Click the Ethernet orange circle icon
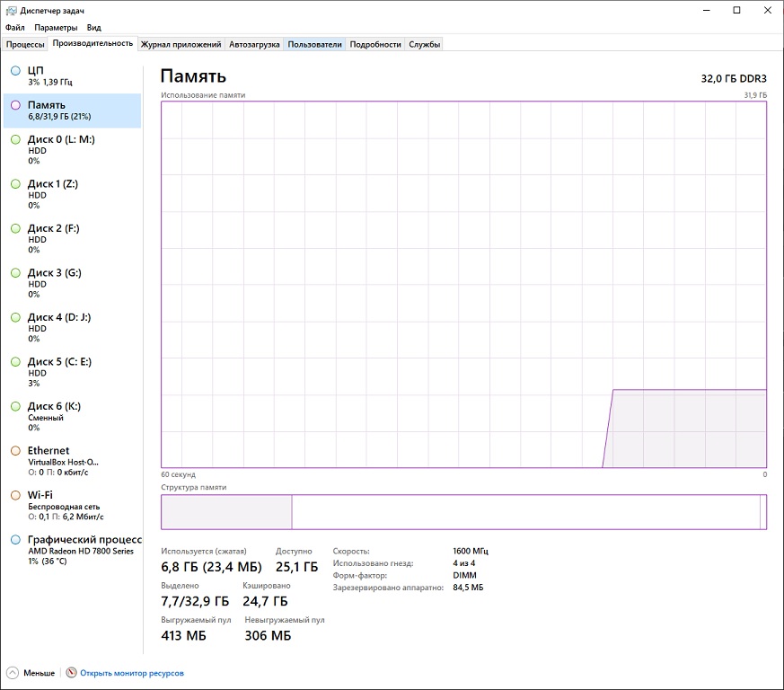The height and width of the screenshot is (690, 784). pos(15,451)
